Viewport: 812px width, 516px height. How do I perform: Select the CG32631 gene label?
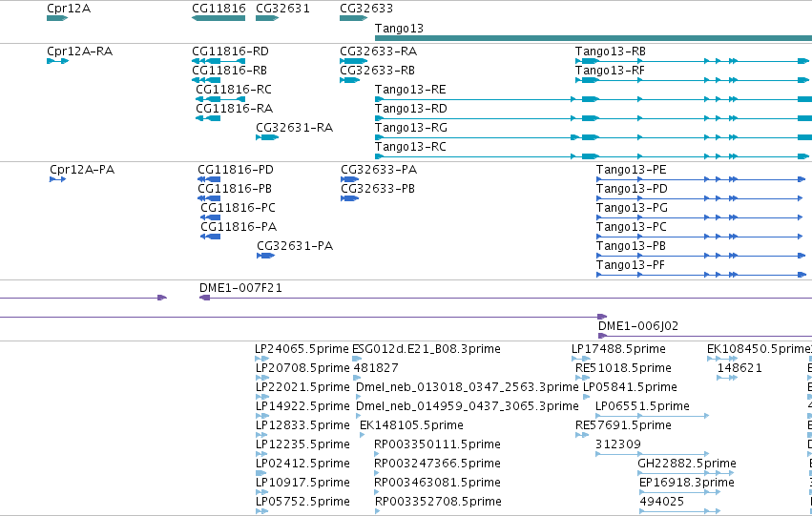[282, 9]
